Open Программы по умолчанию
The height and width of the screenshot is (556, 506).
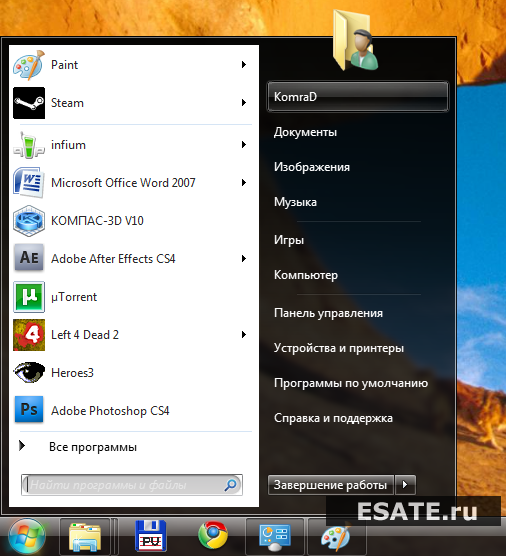click(x=351, y=383)
